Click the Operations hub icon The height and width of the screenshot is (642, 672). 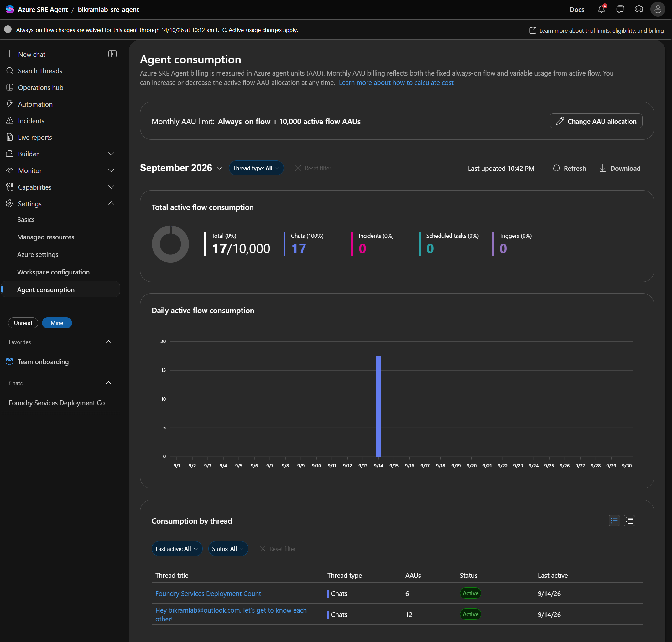click(10, 87)
